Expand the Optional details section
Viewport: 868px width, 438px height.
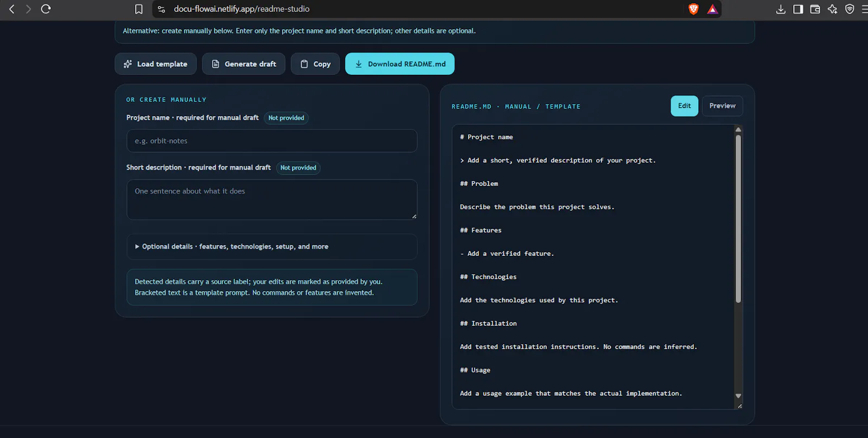[x=272, y=247]
